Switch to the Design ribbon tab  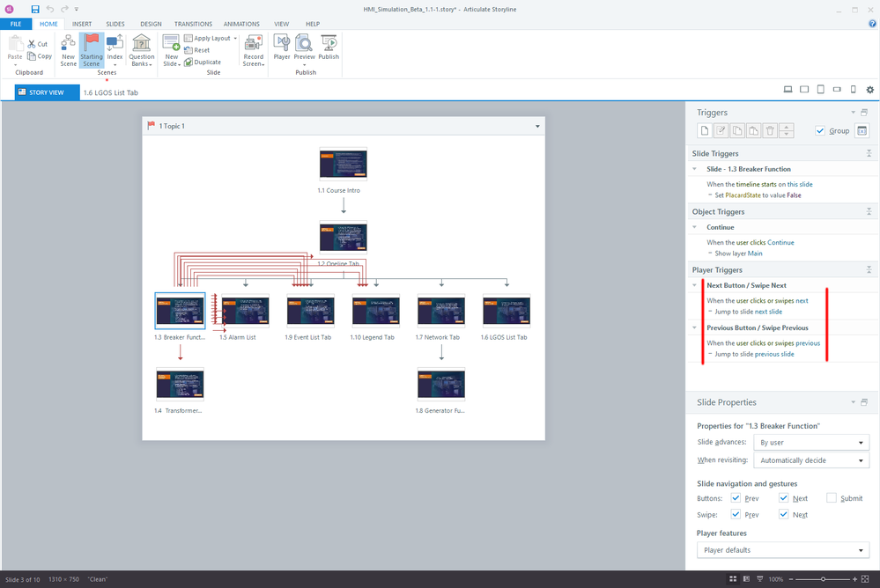(x=151, y=24)
